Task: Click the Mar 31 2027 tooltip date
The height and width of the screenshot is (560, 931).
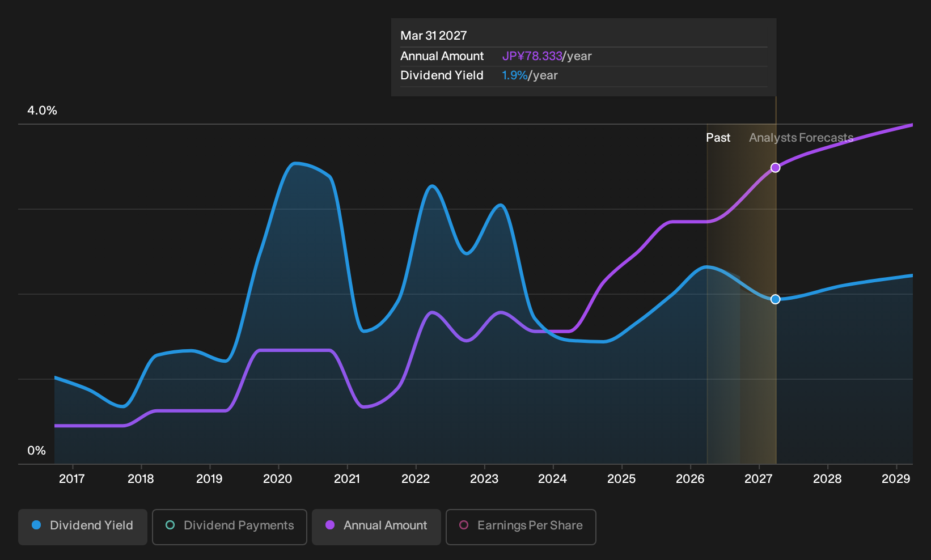Action: (x=434, y=36)
